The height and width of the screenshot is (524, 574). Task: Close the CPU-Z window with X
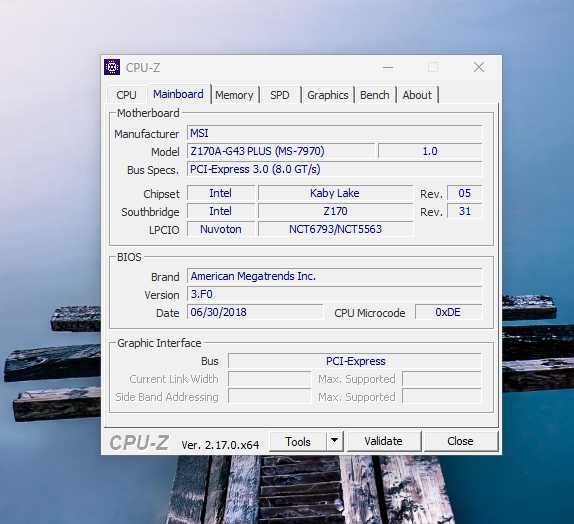[479, 67]
